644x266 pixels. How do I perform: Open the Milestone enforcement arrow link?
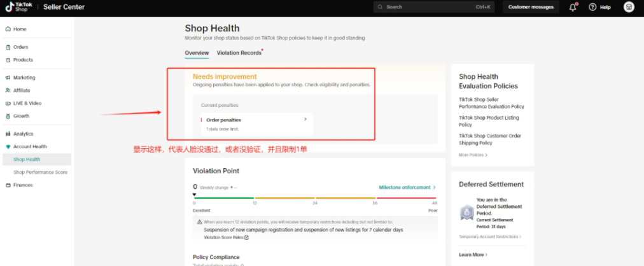(407, 188)
